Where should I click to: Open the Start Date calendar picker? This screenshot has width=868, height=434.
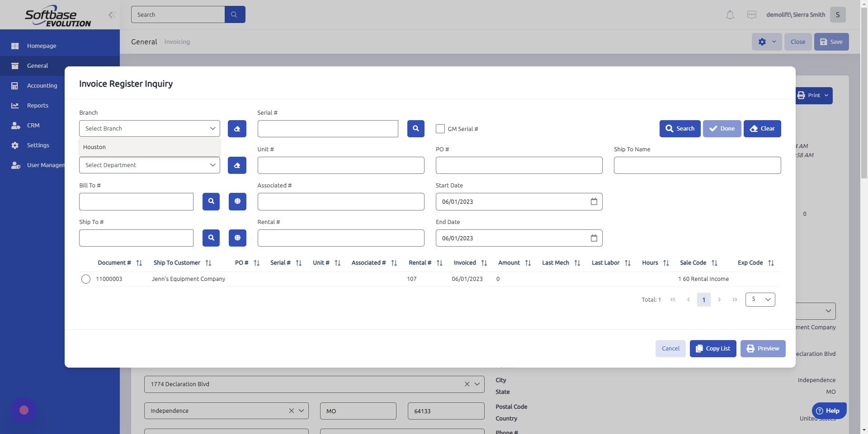coord(594,201)
